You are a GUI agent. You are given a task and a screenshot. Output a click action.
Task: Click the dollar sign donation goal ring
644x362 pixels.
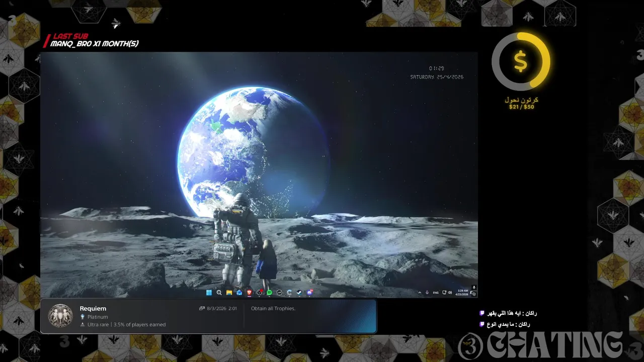[x=521, y=61]
